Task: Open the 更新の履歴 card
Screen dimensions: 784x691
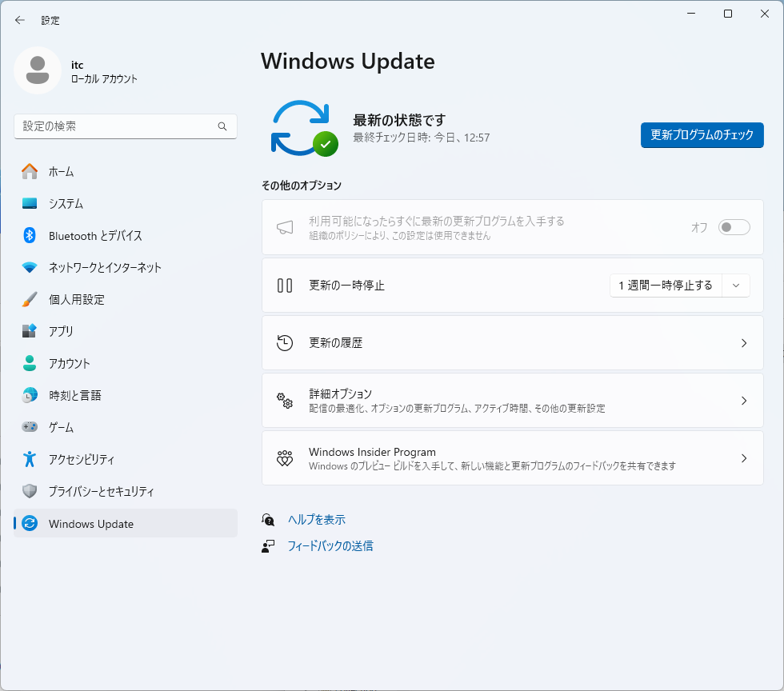Action: point(513,343)
